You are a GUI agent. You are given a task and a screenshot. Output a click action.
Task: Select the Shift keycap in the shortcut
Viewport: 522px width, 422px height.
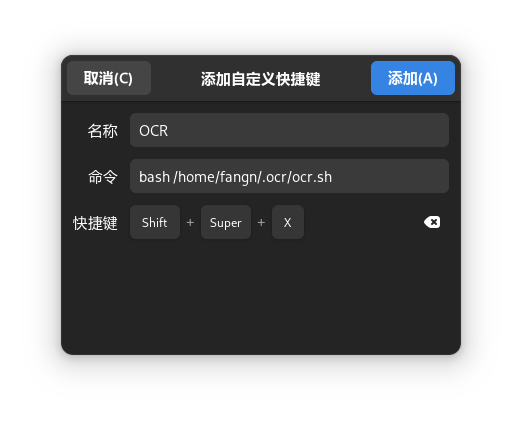(x=155, y=222)
